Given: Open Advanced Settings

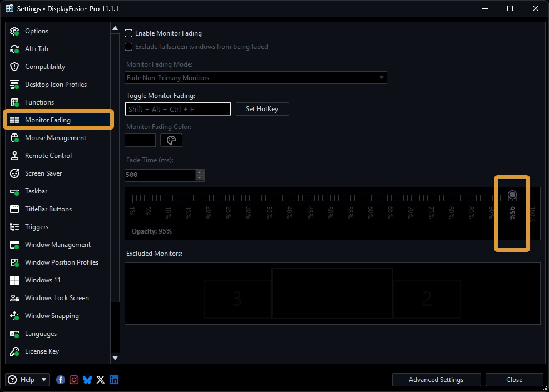Looking at the screenshot, I should [x=436, y=380].
